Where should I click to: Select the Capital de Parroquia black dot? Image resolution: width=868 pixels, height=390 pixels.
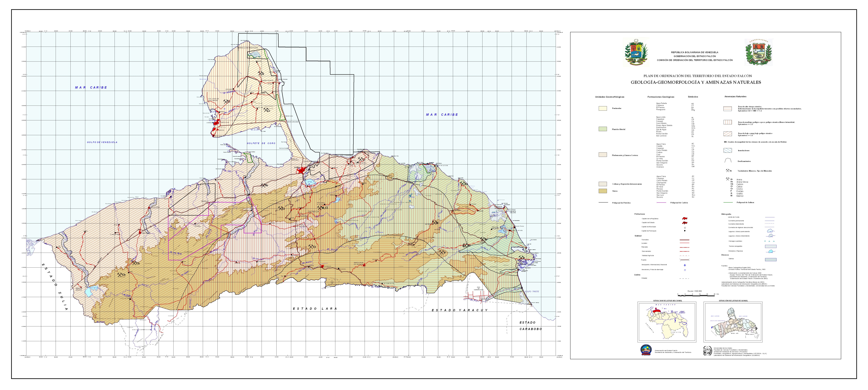[x=685, y=231]
